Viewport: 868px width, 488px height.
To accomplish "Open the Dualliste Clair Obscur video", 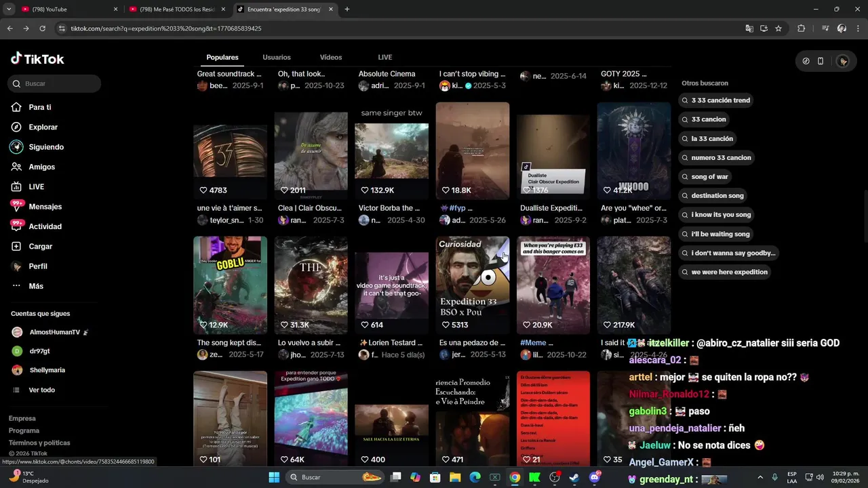I will click(x=553, y=150).
